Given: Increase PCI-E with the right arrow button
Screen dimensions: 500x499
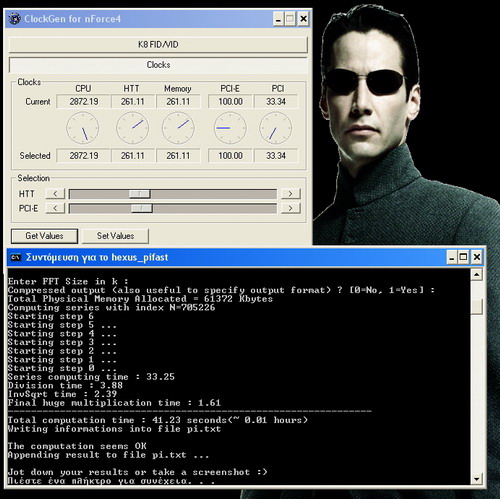Looking at the screenshot, I should click(x=291, y=208).
